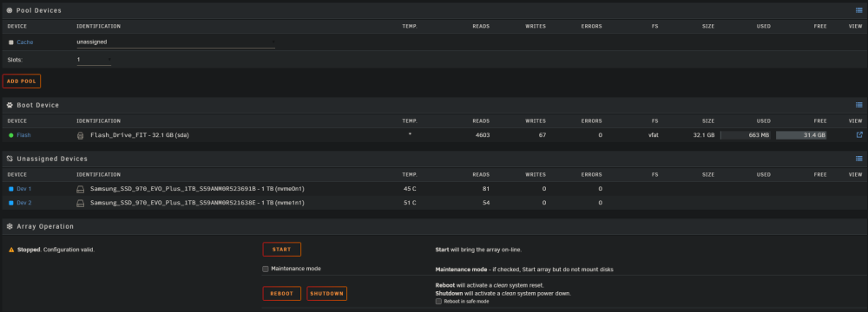Click the Cache status indicator square
This screenshot has width=868, height=312.
click(11, 42)
